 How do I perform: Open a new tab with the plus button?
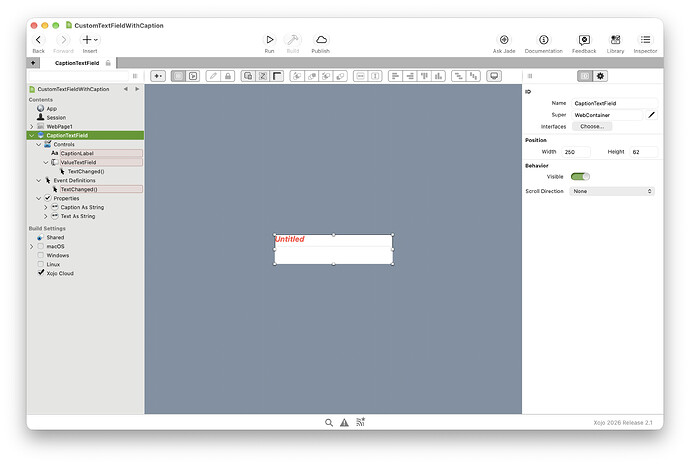[x=33, y=63]
